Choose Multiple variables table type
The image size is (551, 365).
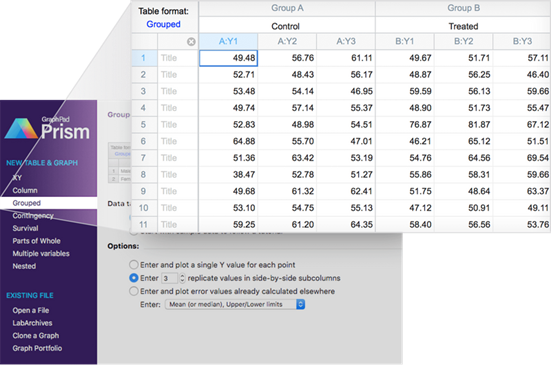click(x=41, y=254)
